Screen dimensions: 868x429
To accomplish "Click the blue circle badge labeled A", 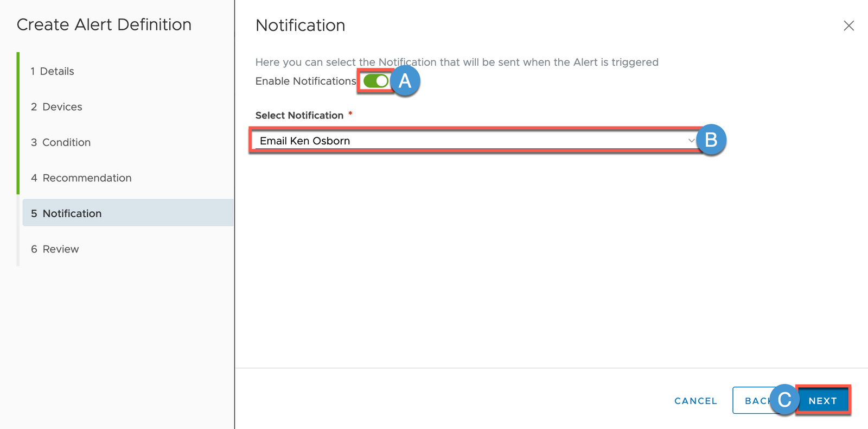I will coord(405,81).
